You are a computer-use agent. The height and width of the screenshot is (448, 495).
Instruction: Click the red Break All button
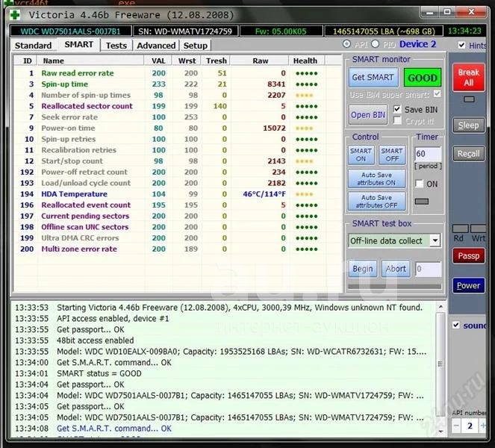(468, 78)
